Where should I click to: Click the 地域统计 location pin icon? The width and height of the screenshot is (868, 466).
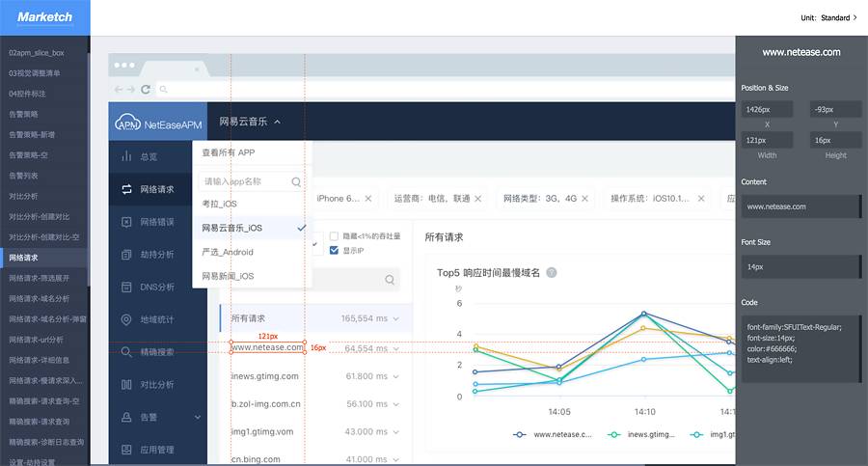(x=126, y=319)
